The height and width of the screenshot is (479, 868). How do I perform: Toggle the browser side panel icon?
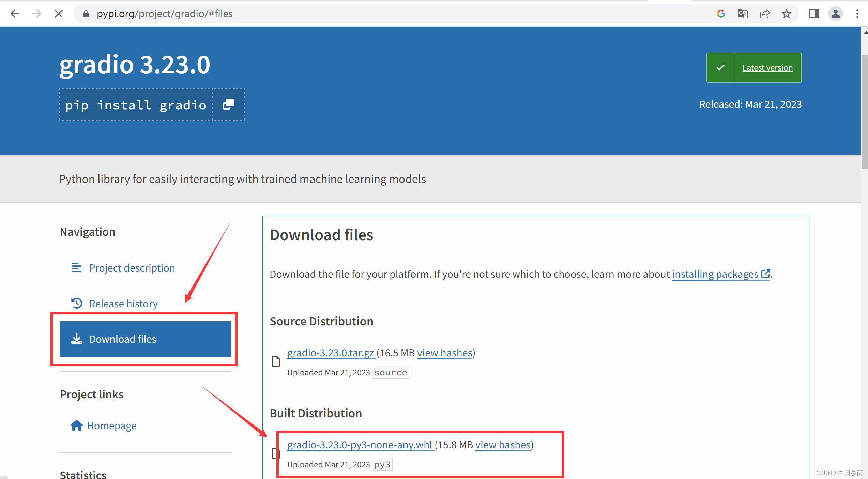point(813,14)
